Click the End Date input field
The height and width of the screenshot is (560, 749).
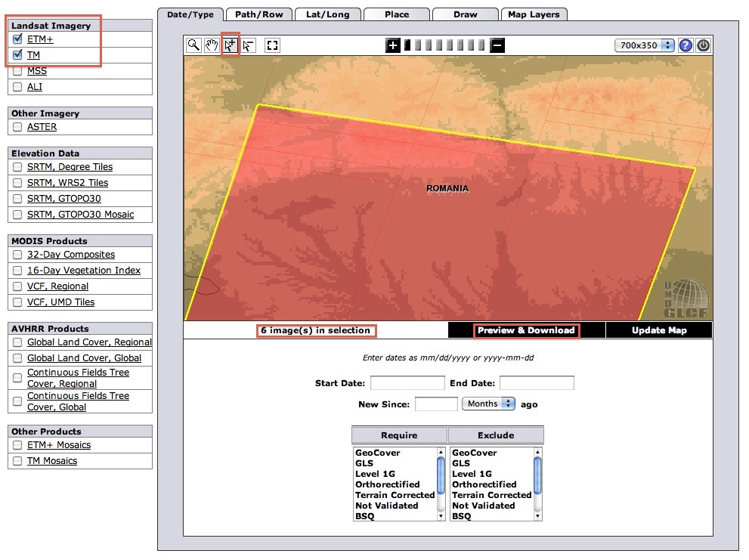[537, 382]
